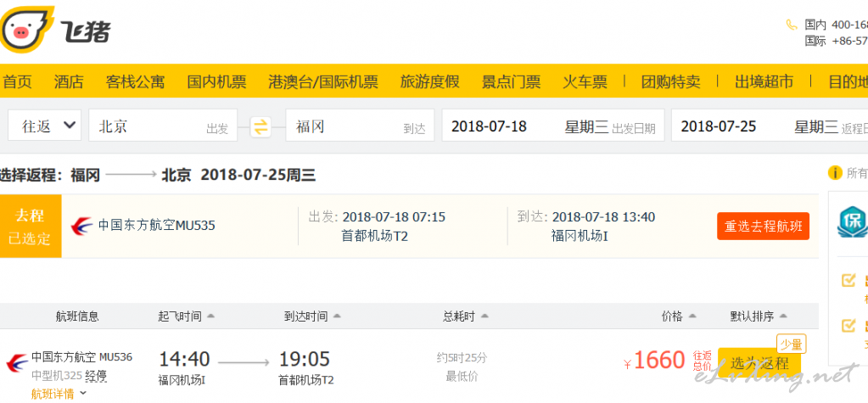Swap departure and arrival cities icon
The height and width of the screenshot is (403, 868).
(x=260, y=126)
